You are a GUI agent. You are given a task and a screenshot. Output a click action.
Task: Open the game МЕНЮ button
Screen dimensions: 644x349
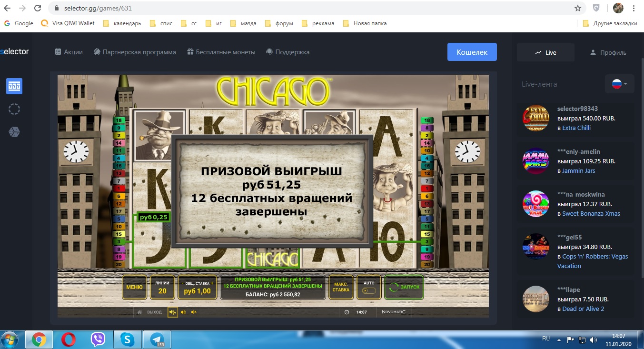pos(134,287)
